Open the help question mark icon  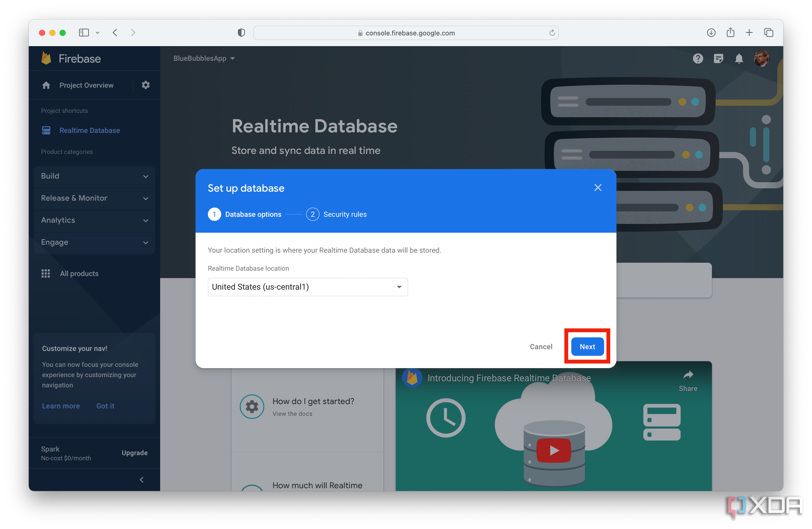[698, 59]
